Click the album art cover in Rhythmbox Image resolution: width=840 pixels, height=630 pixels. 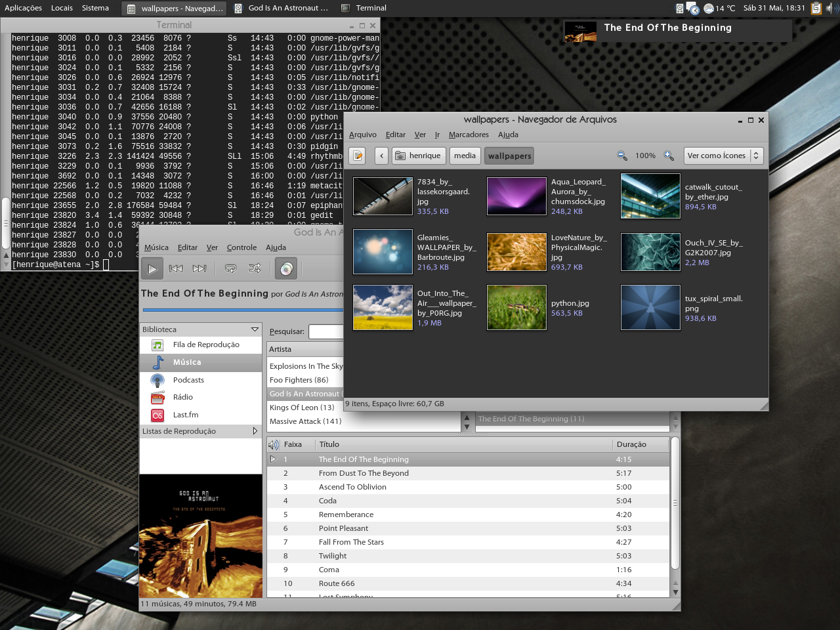pos(201,536)
